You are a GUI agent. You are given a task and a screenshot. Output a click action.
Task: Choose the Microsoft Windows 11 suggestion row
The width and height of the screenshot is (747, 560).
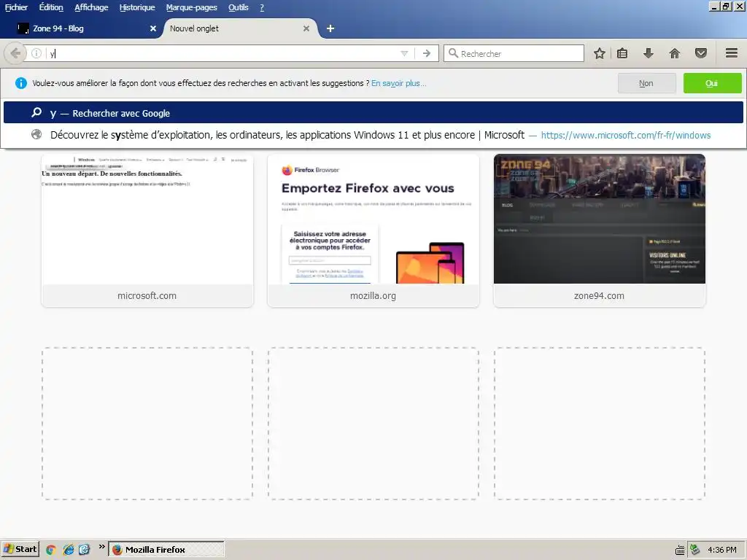(x=373, y=135)
